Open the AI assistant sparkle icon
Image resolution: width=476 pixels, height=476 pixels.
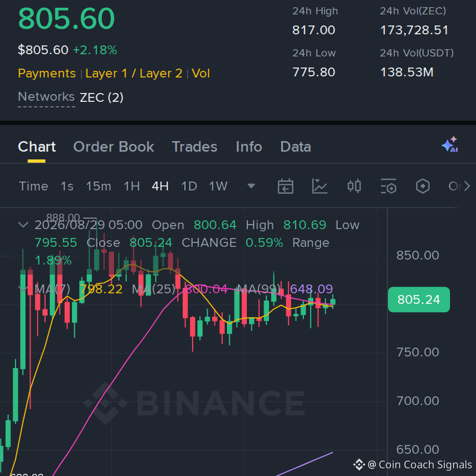click(450, 145)
